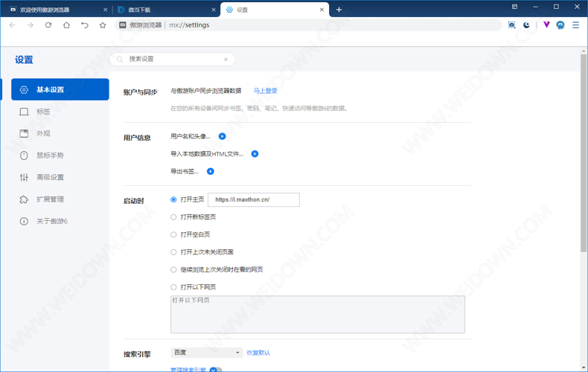Screen dimensions: 588x372
Task: Click 管理搜索引擎 link
Action: pyautogui.click(x=188, y=370)
